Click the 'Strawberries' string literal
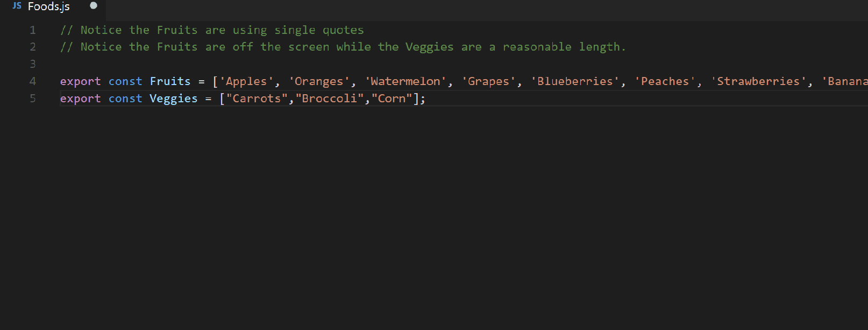Viewport: 868px width, 330px height. pyautogui.click(x=758, y=81)
